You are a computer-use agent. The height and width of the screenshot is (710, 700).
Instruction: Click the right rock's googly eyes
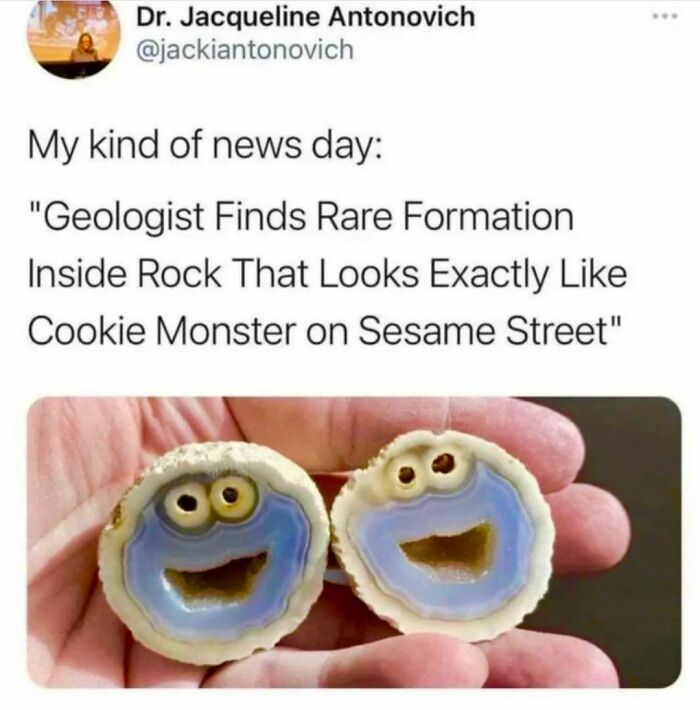425,468
